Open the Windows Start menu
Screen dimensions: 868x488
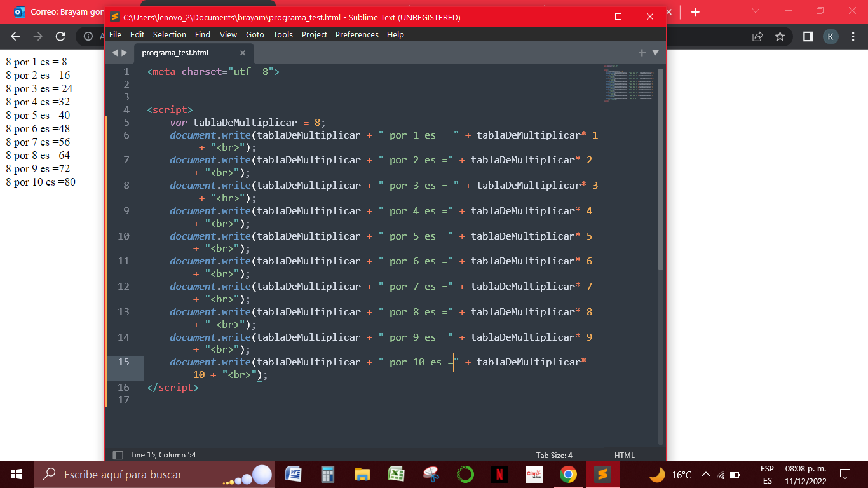(17, 475)
